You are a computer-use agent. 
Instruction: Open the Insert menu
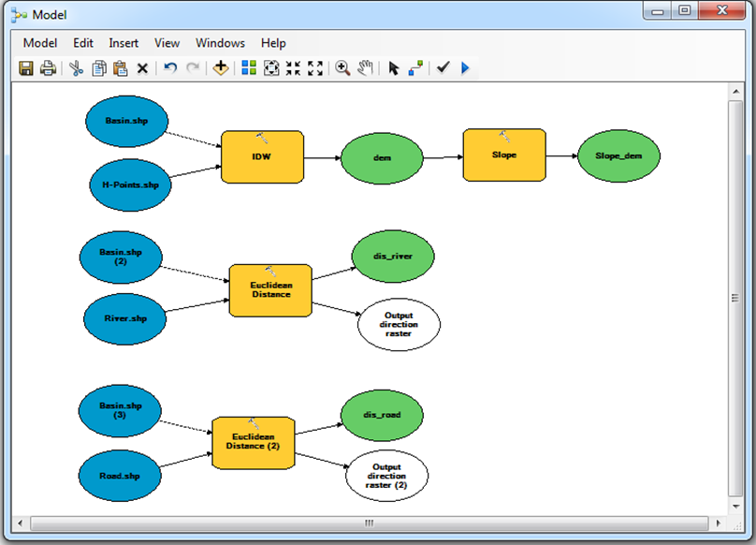124,43
